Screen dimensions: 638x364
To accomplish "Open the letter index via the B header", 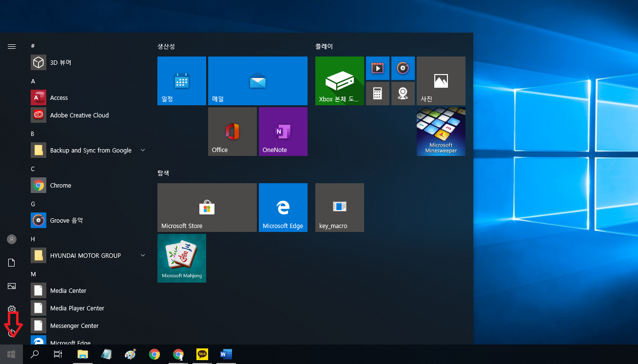I will 33,134.
